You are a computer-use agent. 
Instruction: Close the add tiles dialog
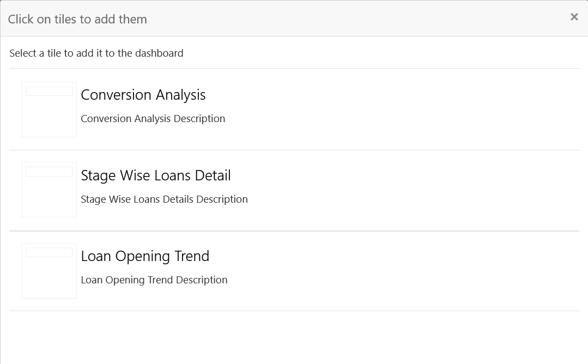pyautogui.click(x=574, y=17)
